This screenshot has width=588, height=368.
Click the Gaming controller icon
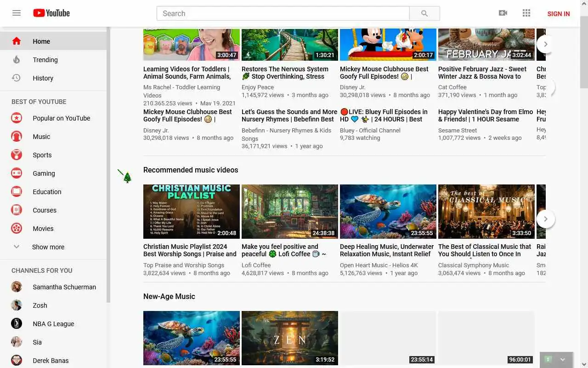17,173
